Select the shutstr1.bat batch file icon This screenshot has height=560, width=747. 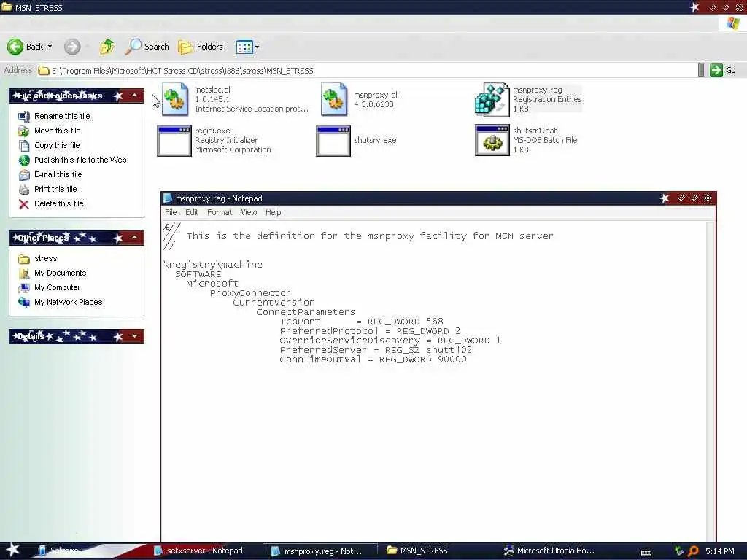(x=492, y=141)
